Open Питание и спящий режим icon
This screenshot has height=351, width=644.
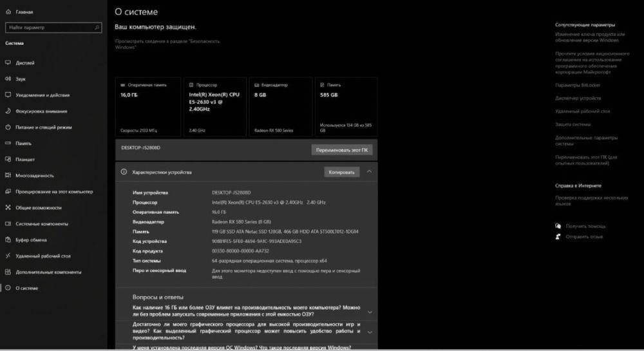click(x=8, y=128)
